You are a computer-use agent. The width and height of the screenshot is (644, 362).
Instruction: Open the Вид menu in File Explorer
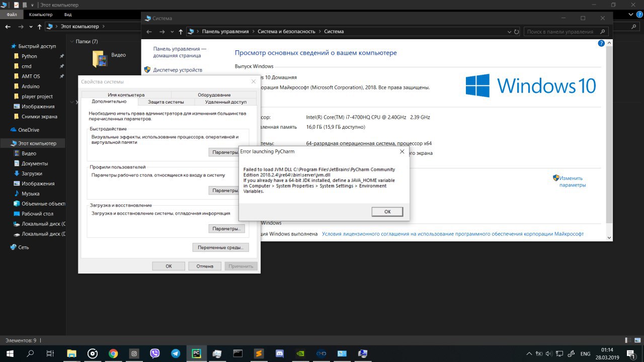[x=67, y=15]
